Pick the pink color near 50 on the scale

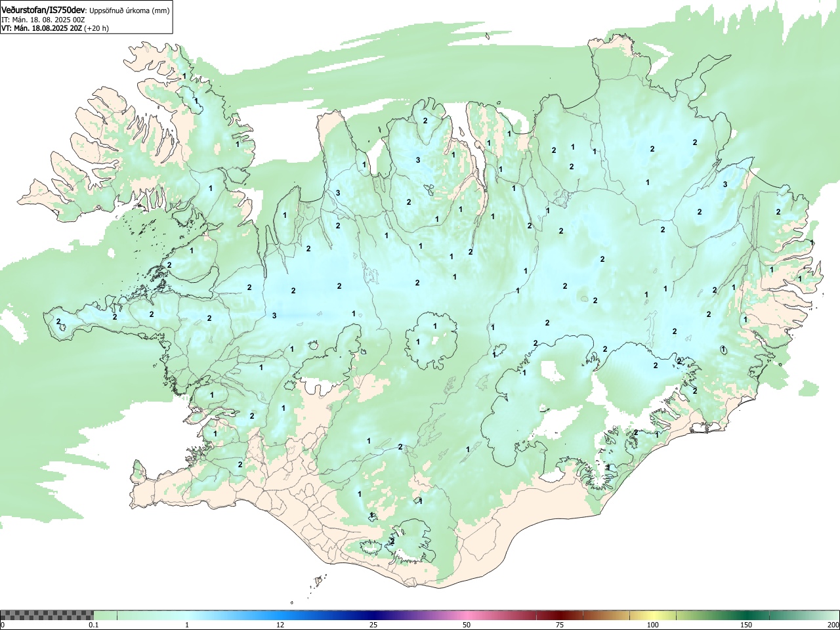tap(467, 615)
